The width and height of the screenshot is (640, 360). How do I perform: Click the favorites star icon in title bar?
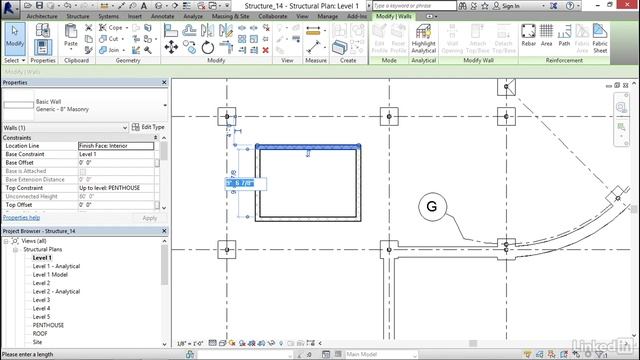click(x=485, y=6)
